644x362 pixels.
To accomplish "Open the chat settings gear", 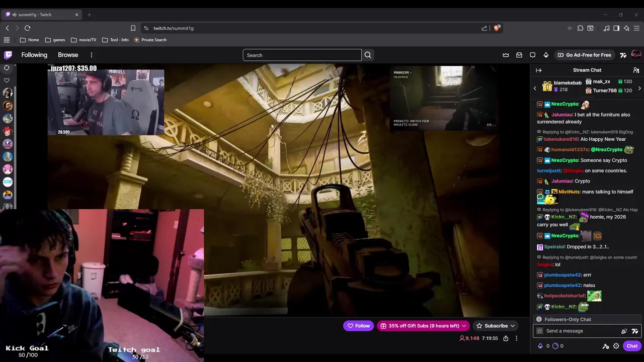I will 616,346.
